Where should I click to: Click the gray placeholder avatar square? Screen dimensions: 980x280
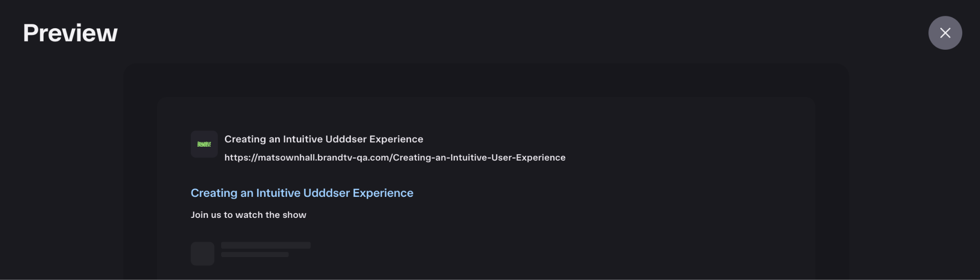[202, 254]
